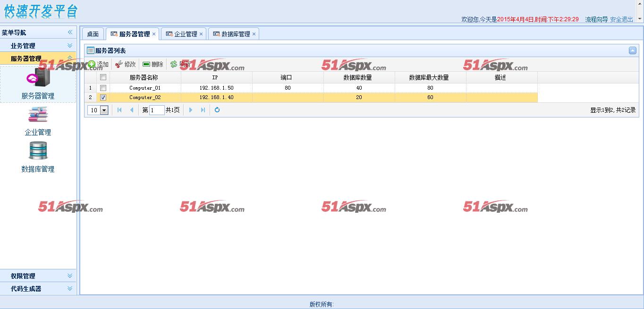Click the 数据库数量 cell of Computer_01
Screen dimensions: 644x309
tap(359, 88)
